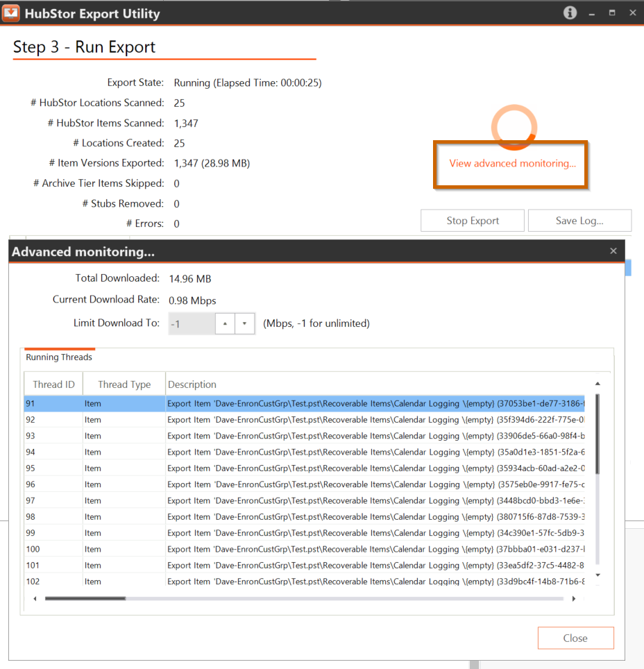Viewport: 644px width, 669px height.
Task: Click horizontal scrollbar thumb of thread list
Action: 85,599
